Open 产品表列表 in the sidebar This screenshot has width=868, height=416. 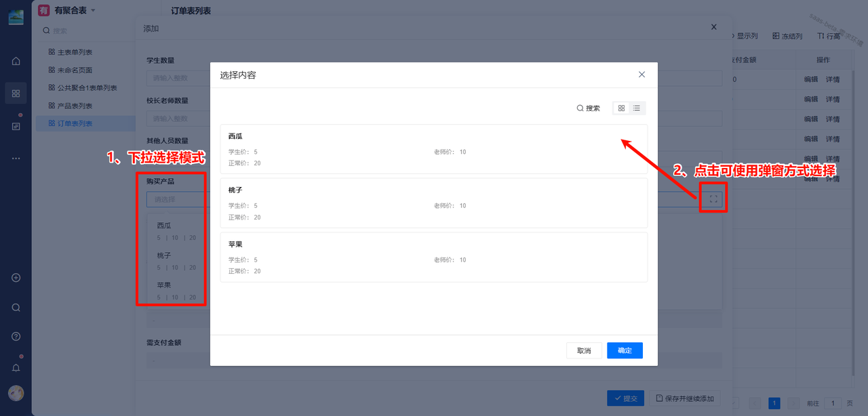75,106
